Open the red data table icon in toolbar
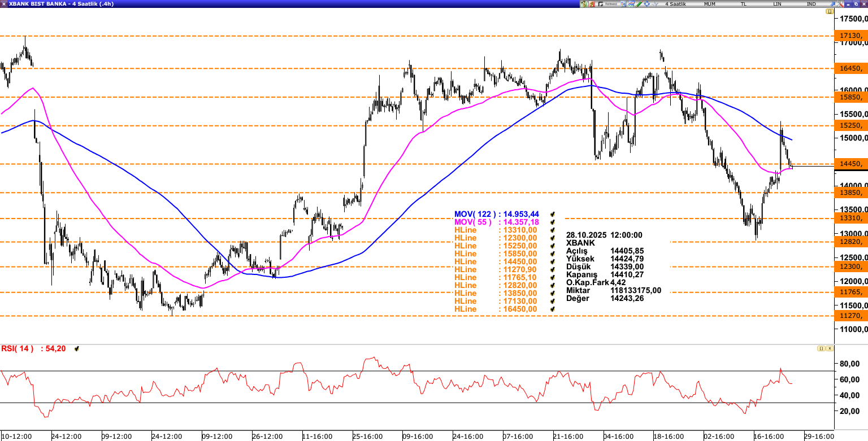Viewport: 868px width, 441px height. pos(592,3)
